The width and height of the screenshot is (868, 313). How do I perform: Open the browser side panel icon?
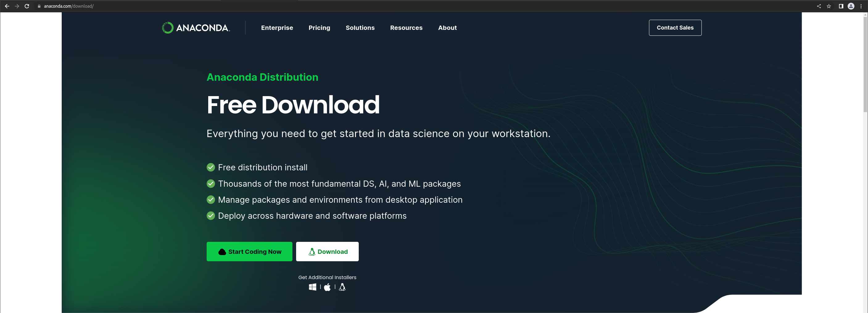[841, 6]
